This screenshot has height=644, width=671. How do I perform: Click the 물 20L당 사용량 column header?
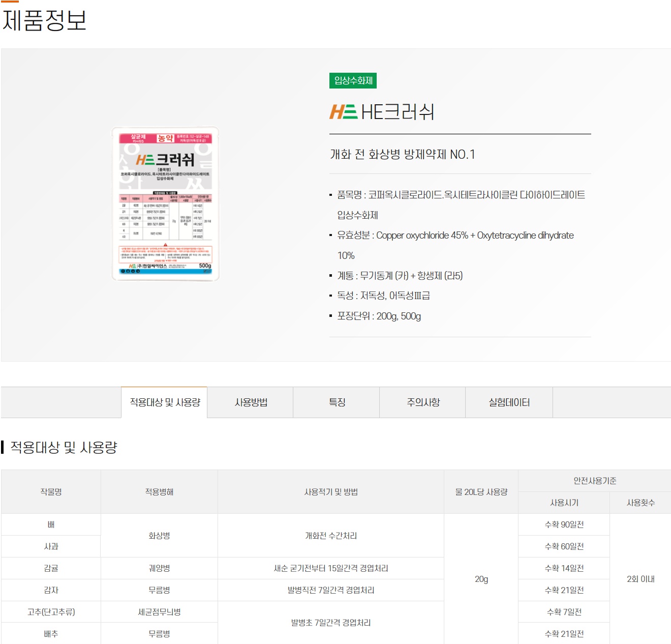tap(481, 492)
